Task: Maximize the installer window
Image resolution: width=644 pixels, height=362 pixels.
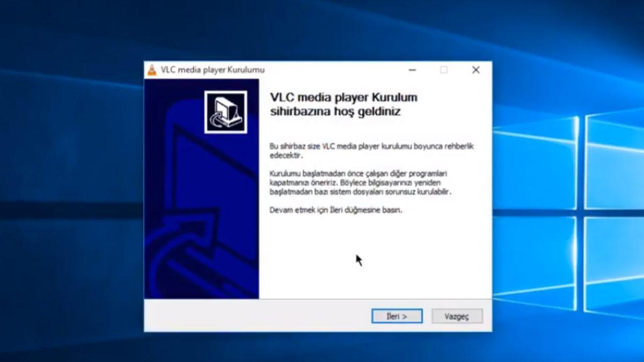Action: coord(443,70)
